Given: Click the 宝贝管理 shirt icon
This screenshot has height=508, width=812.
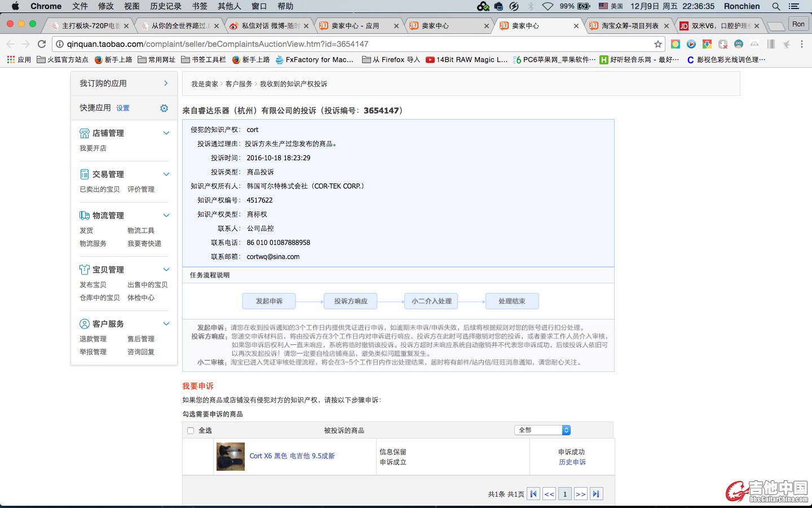Looking at the screenshot, I should (85, 270).
